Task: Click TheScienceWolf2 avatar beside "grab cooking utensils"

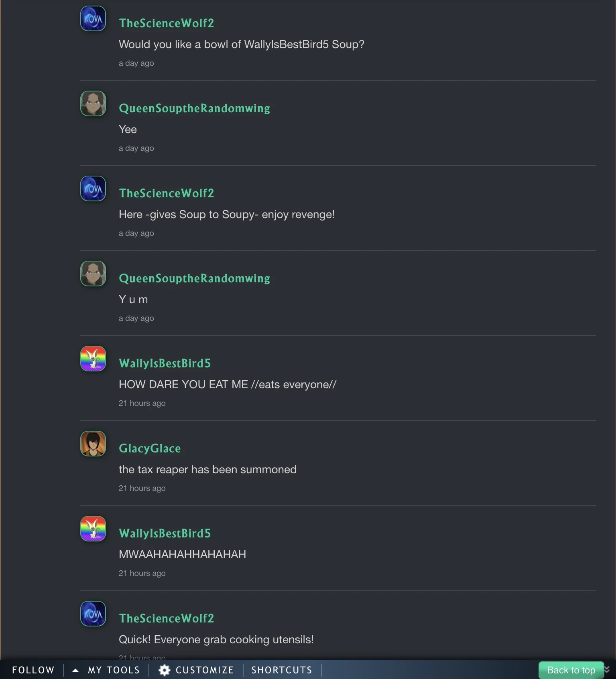Action: 93,614
